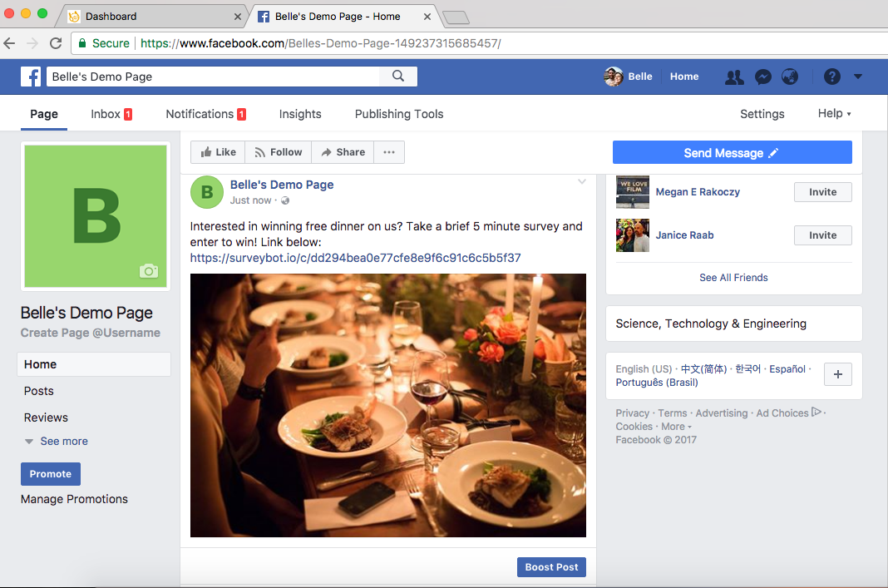The width and height of the screenshot is (888, 588).
Task: Open the three-dot more options button
Action: 389,152
